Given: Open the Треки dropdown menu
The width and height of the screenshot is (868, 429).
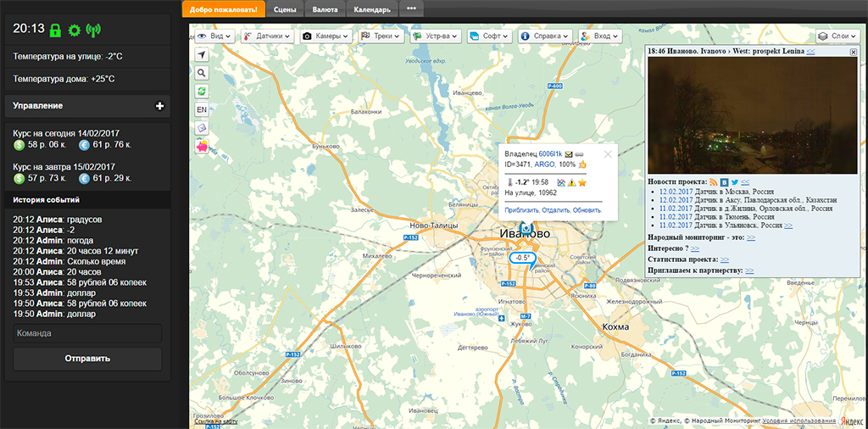Looking at the screenshot, I should pyautogui.click(x=381, y=36).
